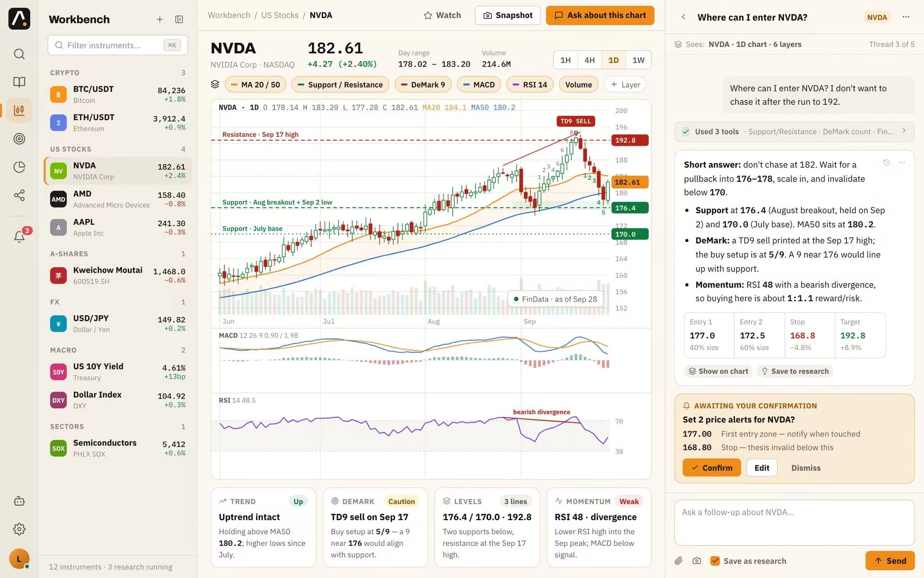The height and width of the screenshot is (578, 924).
Task: Open the robot agent icon in sidebar
Action: [19, 501]
